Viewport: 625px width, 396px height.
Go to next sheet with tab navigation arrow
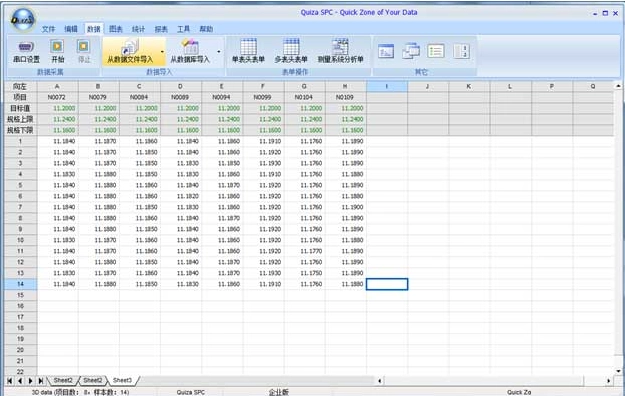(x=30, y=381)
